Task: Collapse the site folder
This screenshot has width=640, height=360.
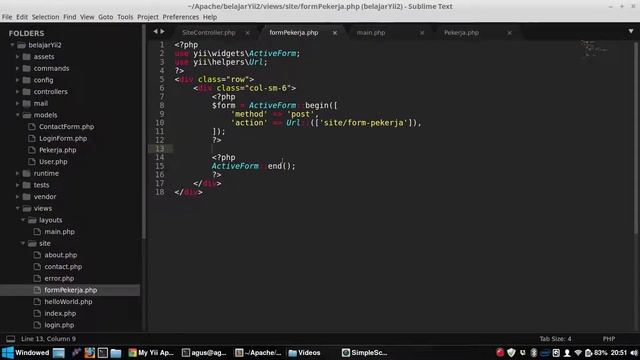Action: [x=23, y=243]
